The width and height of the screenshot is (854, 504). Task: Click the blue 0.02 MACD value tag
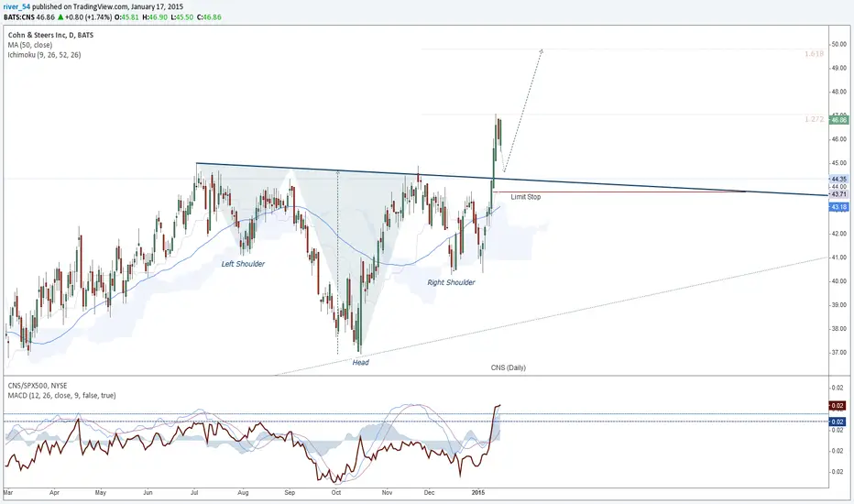tap(838, 422)
